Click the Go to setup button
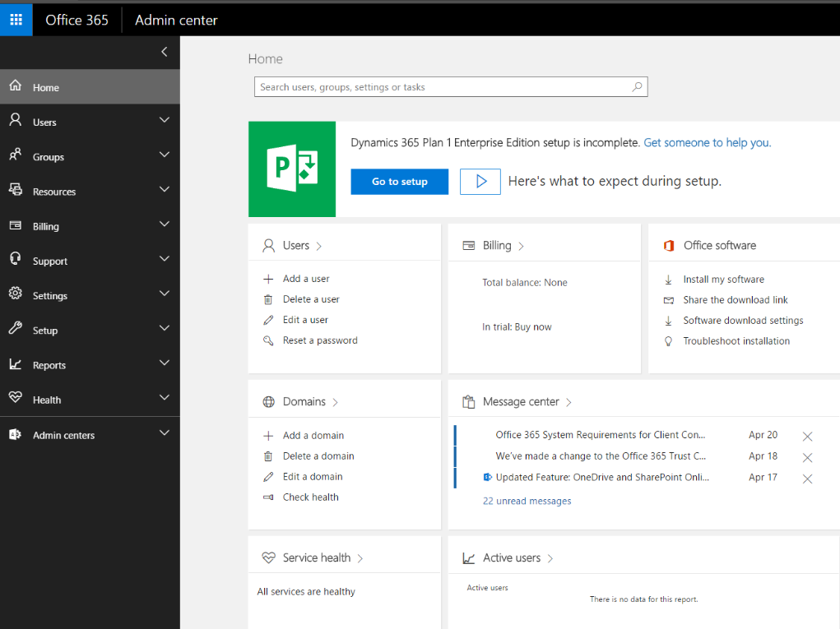The image size is (840, 629). click(x=399, y=182)
